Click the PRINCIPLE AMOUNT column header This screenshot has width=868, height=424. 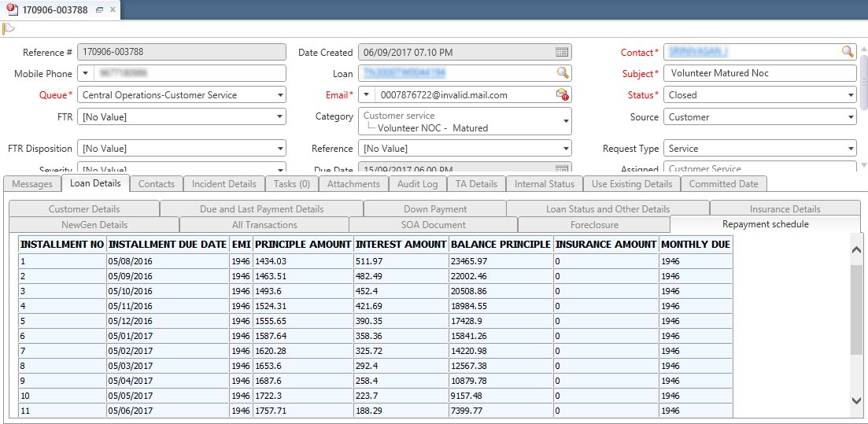point(303,244)
